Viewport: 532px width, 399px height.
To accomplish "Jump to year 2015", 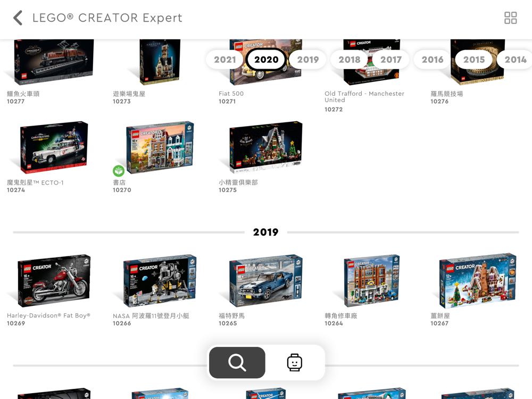I will pyautogui.click(x=474, y=60).
